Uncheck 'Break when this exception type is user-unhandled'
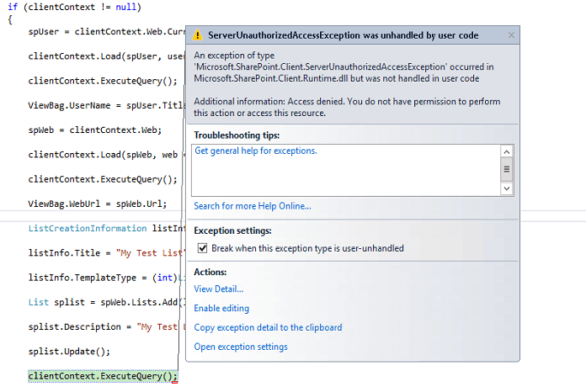This screenshot has height=392, width=586. pyautogui.click(x=203, y=248)
